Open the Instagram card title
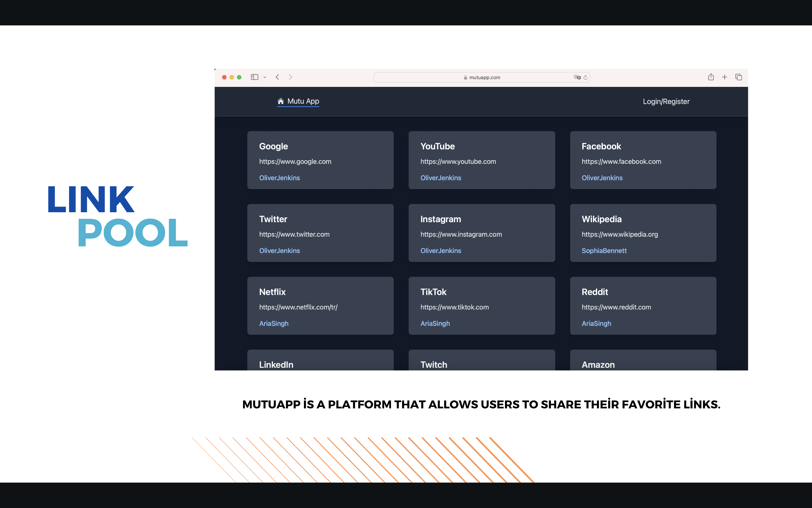 point(441,219)
